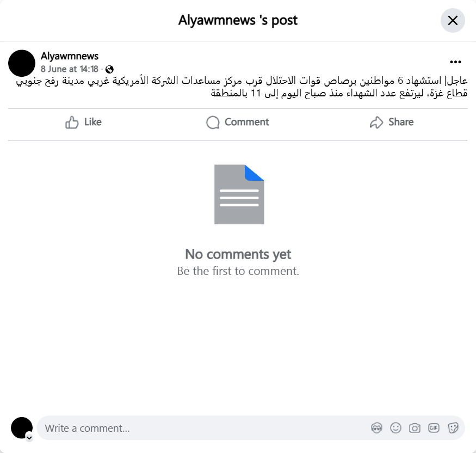Click the Alyawmnews profile picture
This screenshot has height=453, width=476.
pyautogui.click(x=22, y=63)
